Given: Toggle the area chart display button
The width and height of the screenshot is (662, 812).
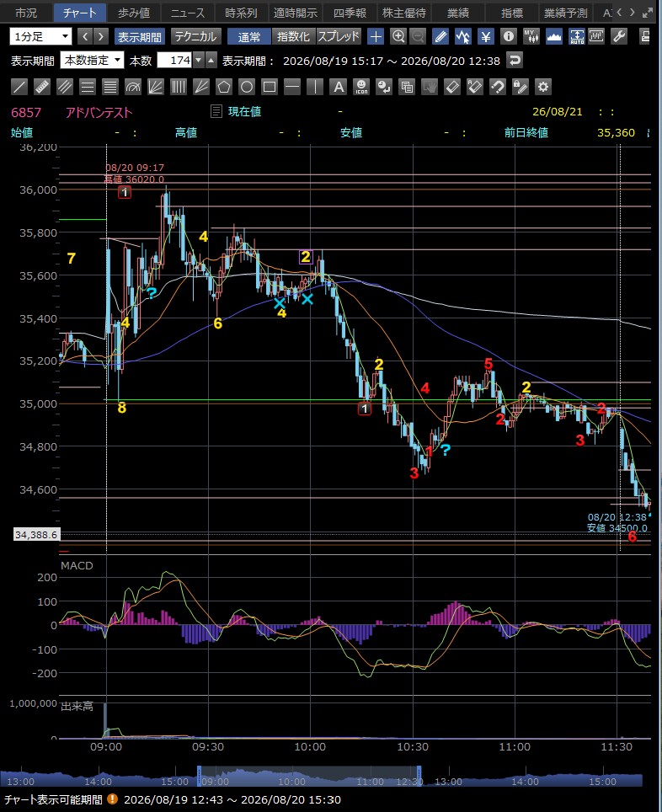Looking at the screenshot, I should (x=553, y=36).
